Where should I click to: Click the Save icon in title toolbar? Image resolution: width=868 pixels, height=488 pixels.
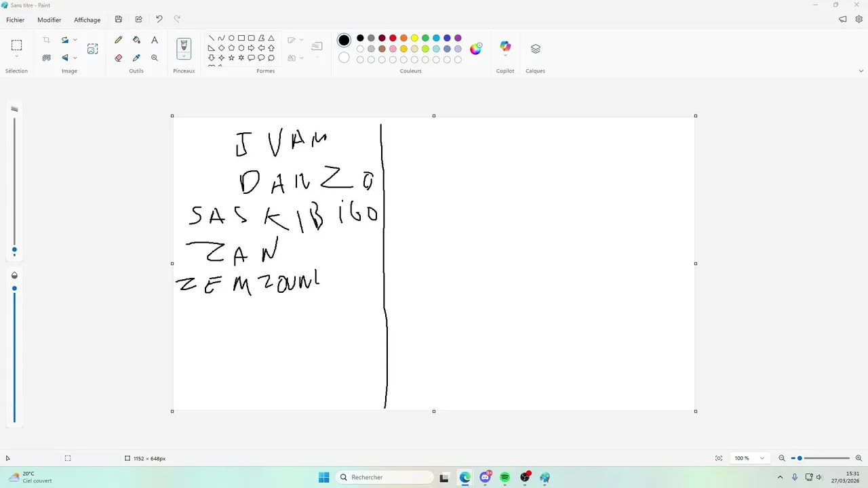pyautogui.click(x=119, y=20)
